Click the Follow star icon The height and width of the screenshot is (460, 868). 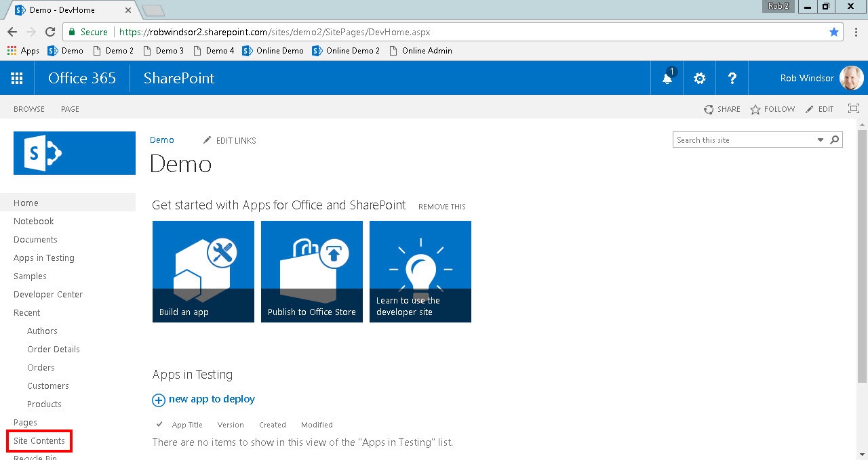tap(755, 109)
